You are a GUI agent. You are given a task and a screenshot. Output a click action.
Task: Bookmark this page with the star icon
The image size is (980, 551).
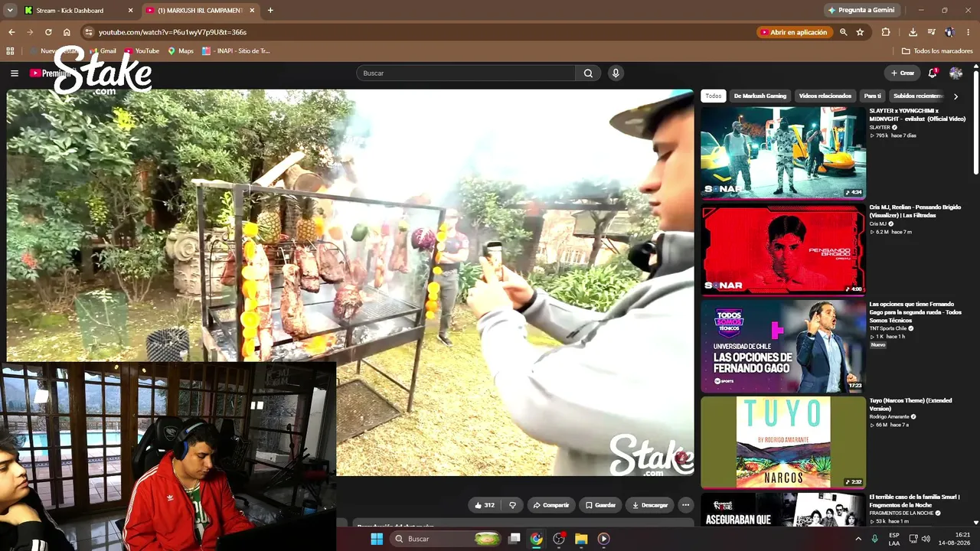click(x=860, y=32)
